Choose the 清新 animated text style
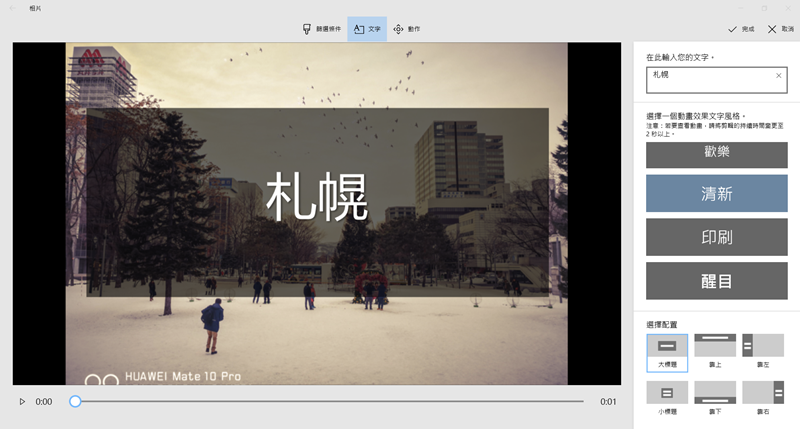The image size is (800, 429). (716, 193)
